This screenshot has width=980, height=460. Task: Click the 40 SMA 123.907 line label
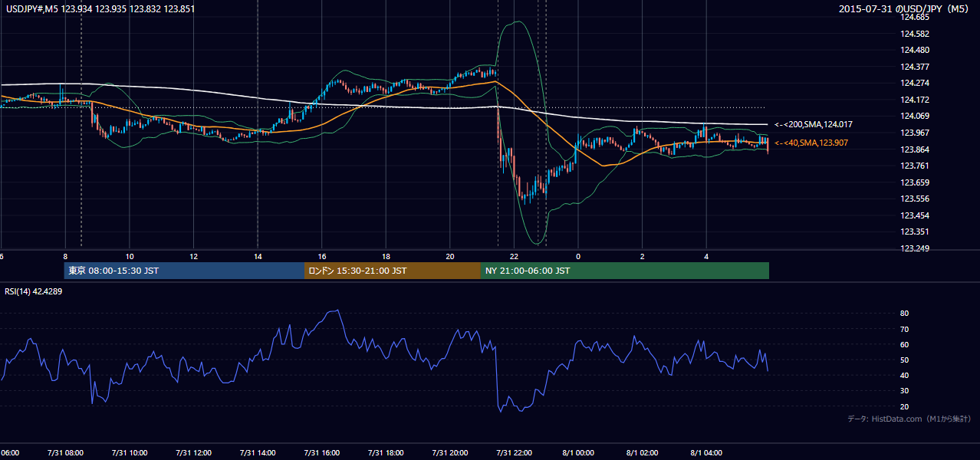(x=811, y=143)
